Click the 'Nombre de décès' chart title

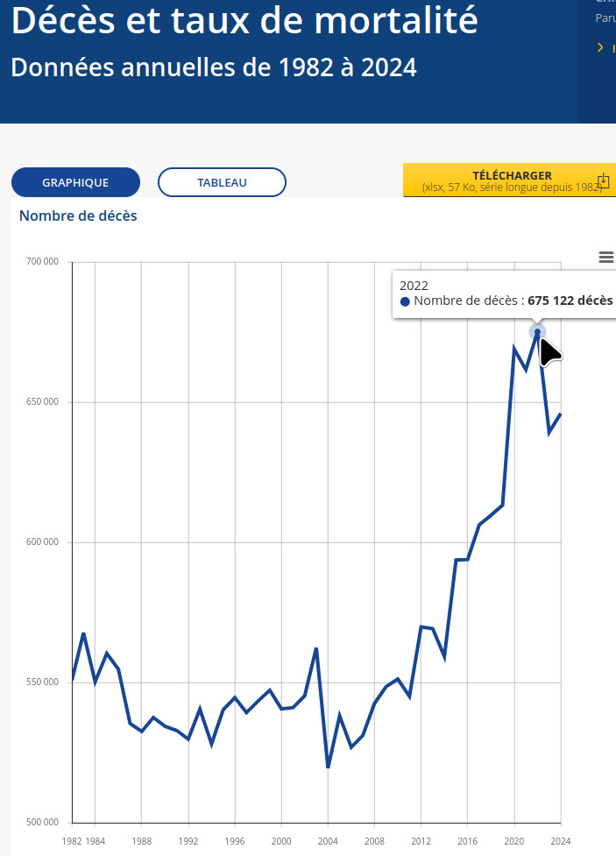(78, 216)
